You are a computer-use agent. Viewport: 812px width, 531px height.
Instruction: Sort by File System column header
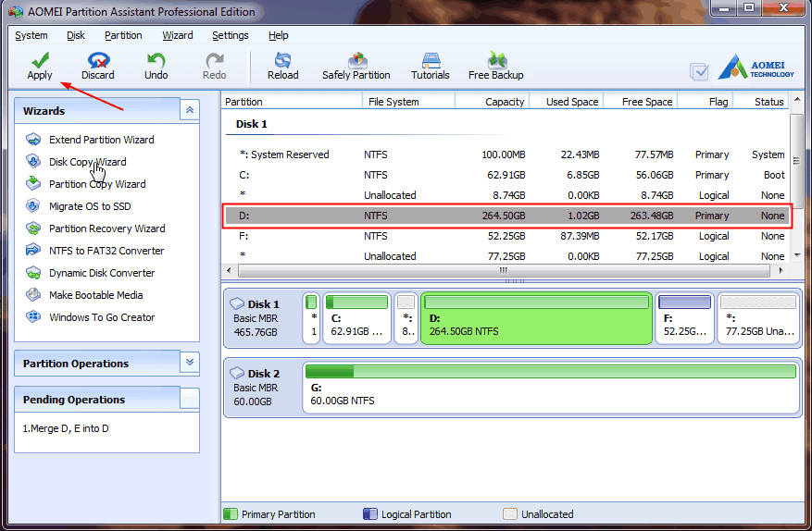pyautogui.click(x=408, y=102)
